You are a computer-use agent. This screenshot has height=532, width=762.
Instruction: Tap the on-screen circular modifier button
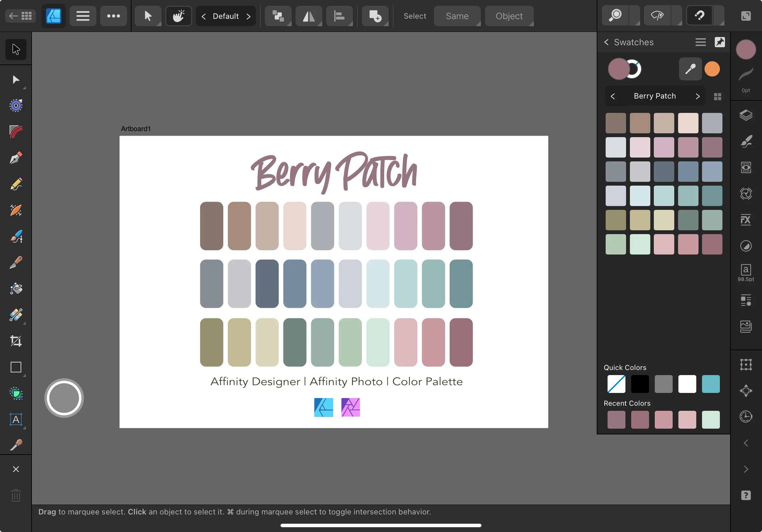[x=64, y=398]
